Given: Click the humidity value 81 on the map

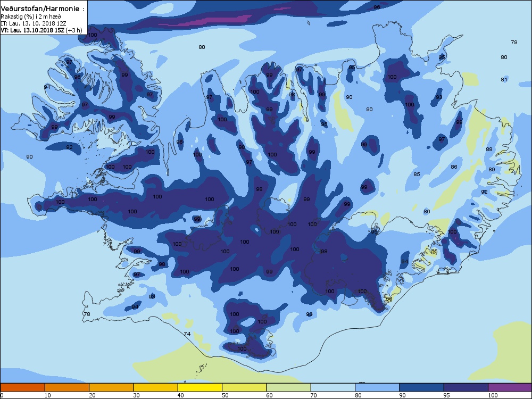Looking at the screenshot, I should pos(504,79).
